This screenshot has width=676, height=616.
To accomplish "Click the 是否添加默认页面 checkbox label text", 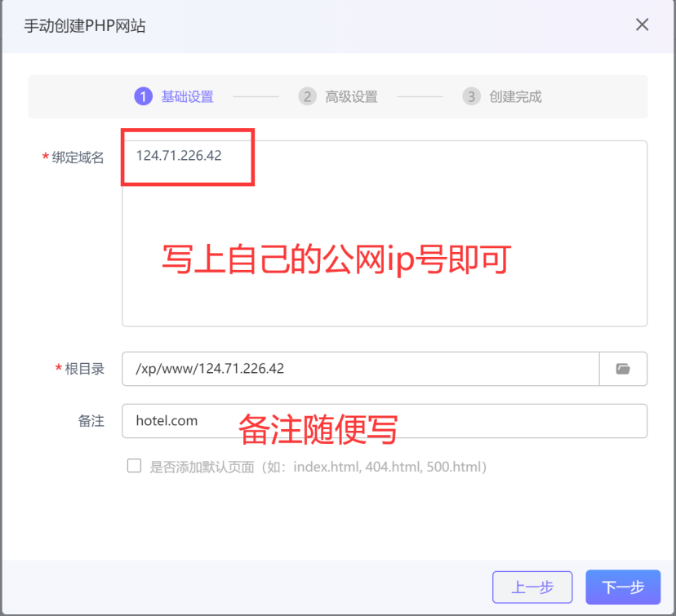I will coord(318,467).
